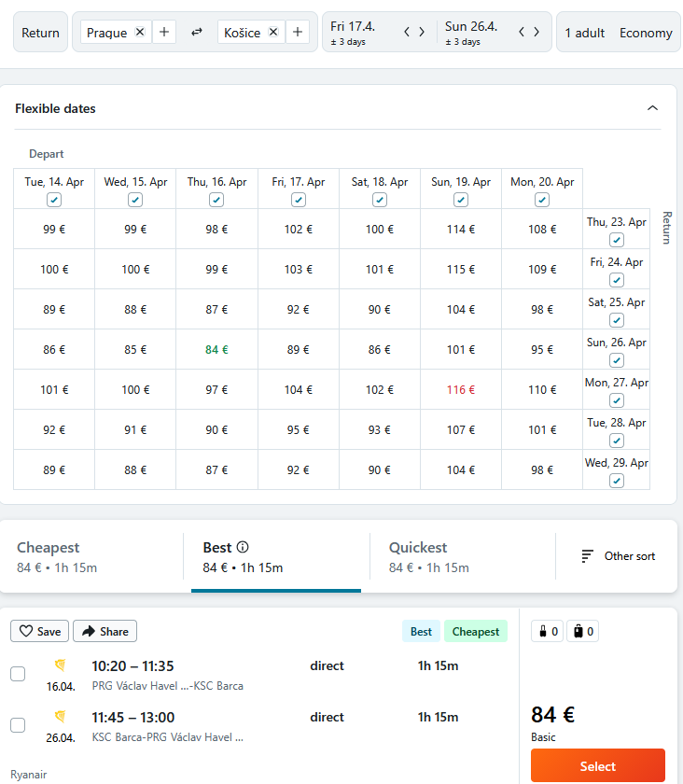Save this flight with the heart button
This screenshot has width=683, height=784.
(40, 631)
